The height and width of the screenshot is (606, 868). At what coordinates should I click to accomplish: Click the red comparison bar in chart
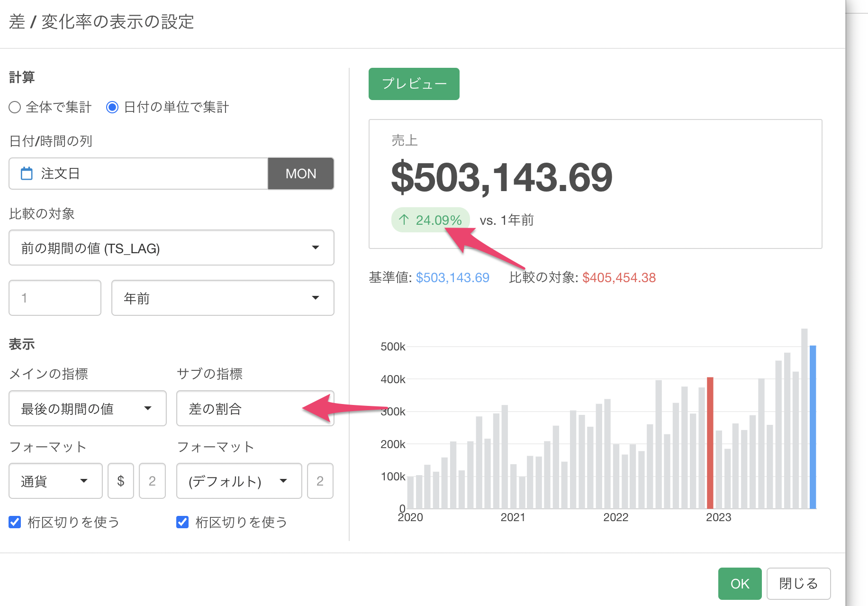click(710, 443)
